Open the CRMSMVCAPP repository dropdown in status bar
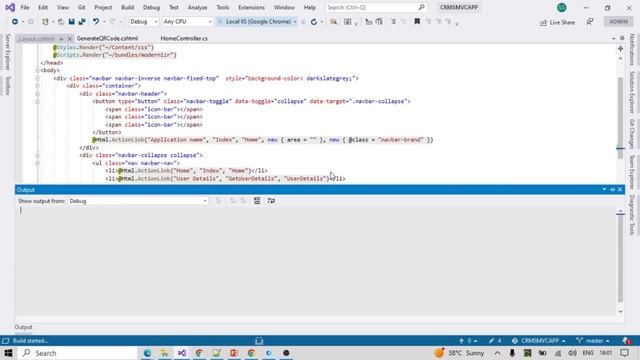This screenshot has width=640, height=360. click(538, 340)
